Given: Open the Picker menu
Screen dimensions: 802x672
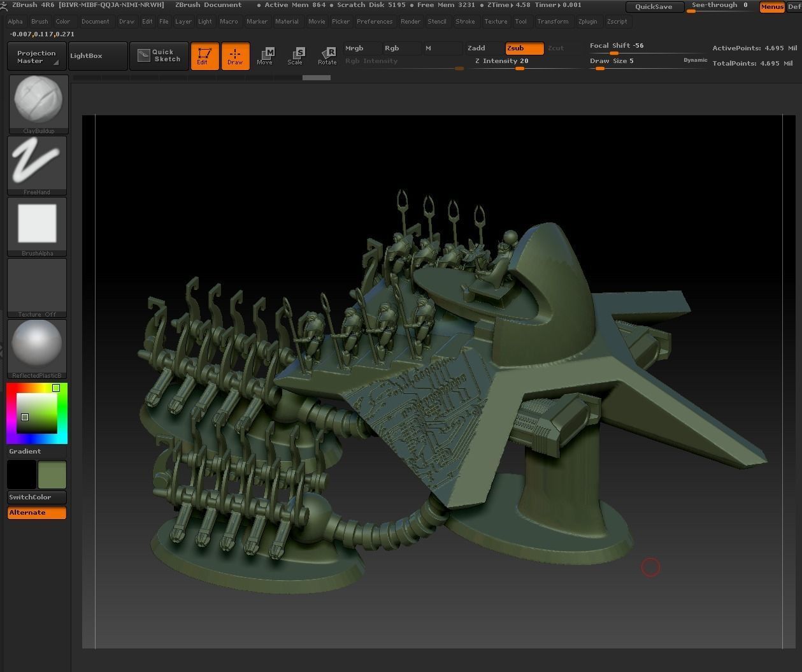Looking at the screenshot, I should pos(341,22).
